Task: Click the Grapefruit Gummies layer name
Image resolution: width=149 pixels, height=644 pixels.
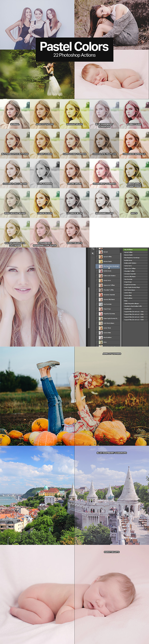Action: [109, 314]
